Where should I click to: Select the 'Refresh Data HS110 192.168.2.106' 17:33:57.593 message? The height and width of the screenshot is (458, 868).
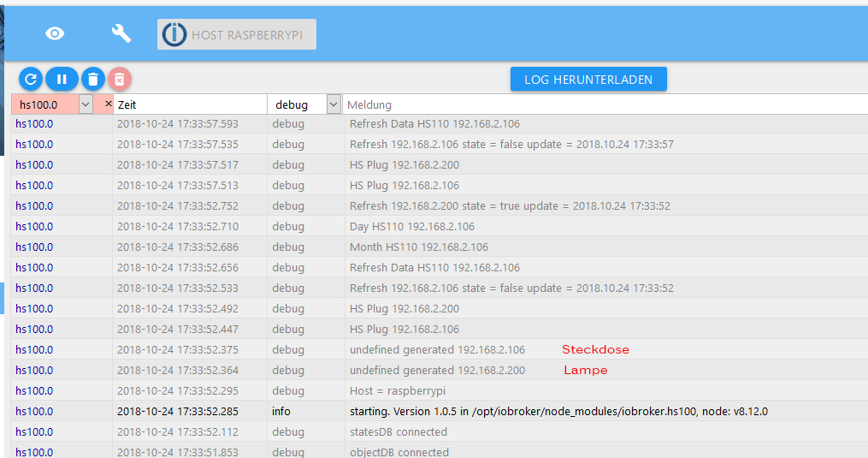pos(434,123)
